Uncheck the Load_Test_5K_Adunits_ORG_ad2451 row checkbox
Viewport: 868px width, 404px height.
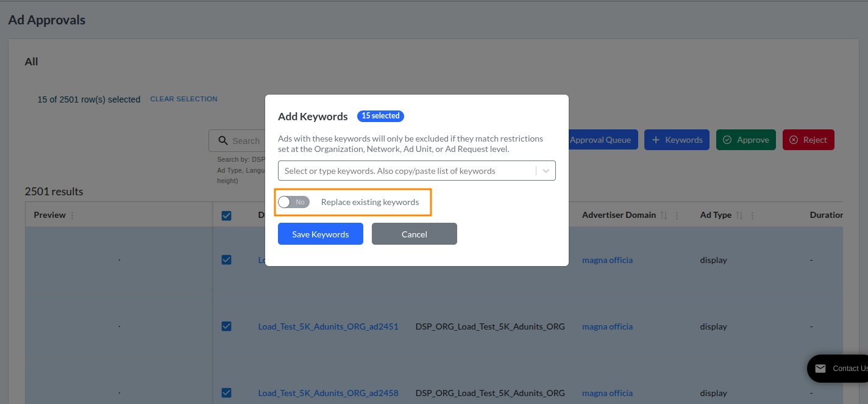click(x=226, y=326)
